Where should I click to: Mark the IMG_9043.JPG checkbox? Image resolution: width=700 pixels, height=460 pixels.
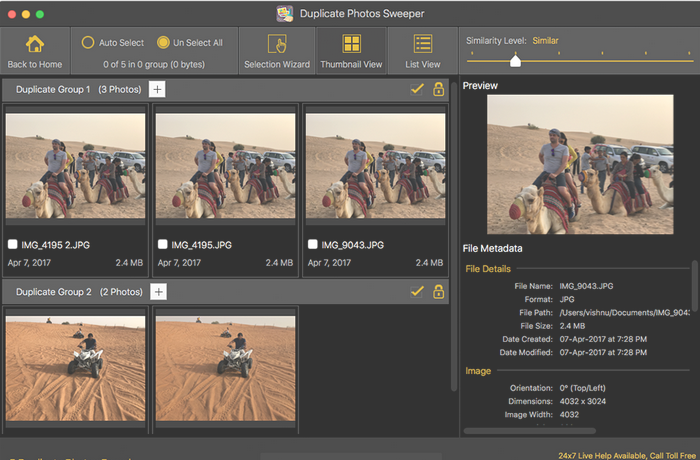click(312, 244)
